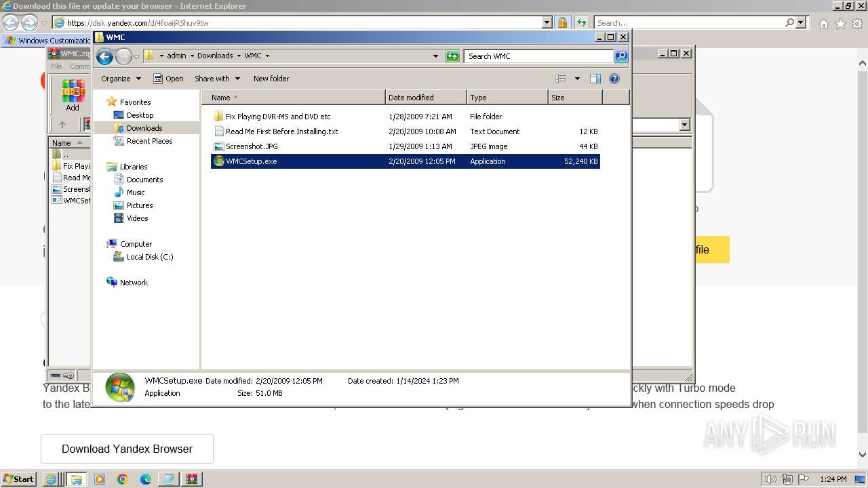The height and width of the screenshot is (488, 868).
Task: Open IE address bar dropdown
Action: (x=547, y=22)
